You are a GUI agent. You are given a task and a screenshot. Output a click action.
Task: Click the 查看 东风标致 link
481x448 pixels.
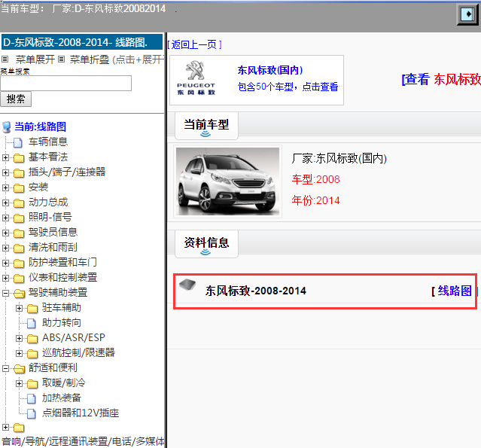(441, 80)
